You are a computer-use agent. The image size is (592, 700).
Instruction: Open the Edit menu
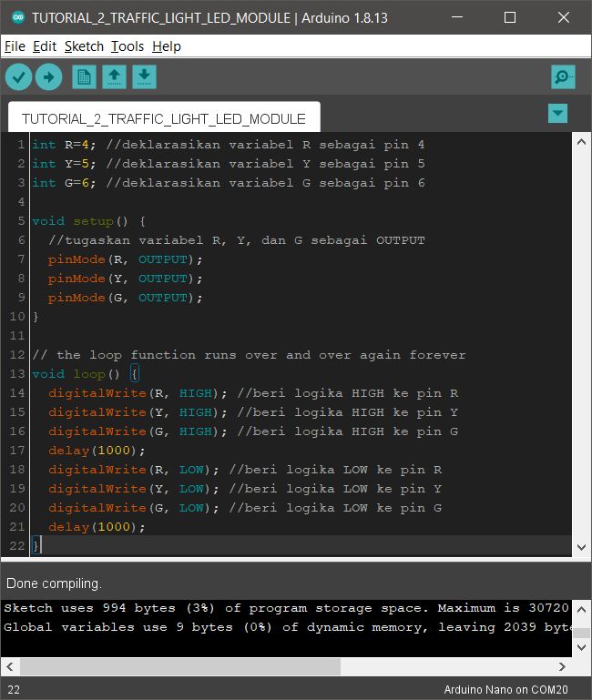[45, 46]
